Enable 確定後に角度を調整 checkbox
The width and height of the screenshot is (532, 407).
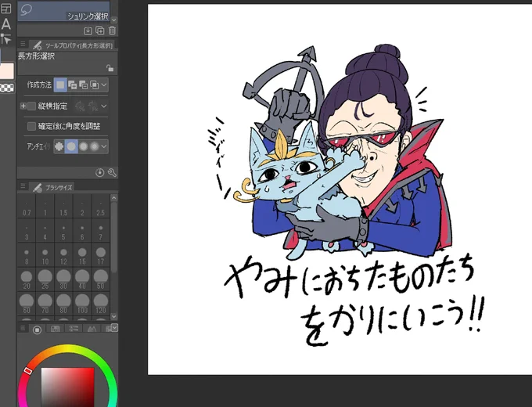(x=31, y=126)
